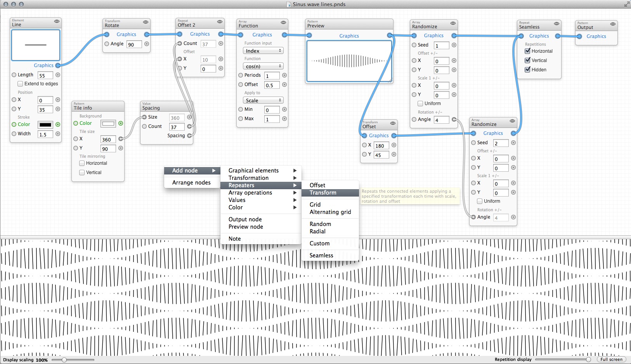Click Arrange nodes menu option
The height and width of the screenshot is (364, 631).
(191, 183)
